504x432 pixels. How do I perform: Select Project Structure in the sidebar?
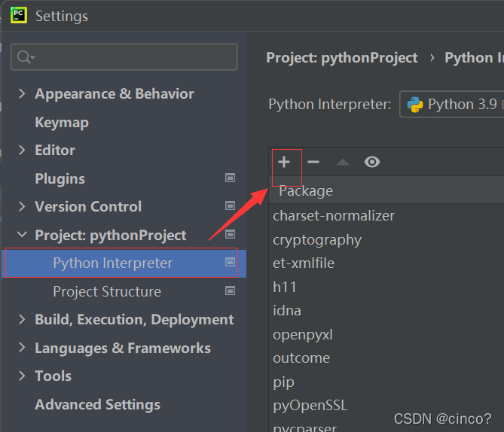pos(107,292)
